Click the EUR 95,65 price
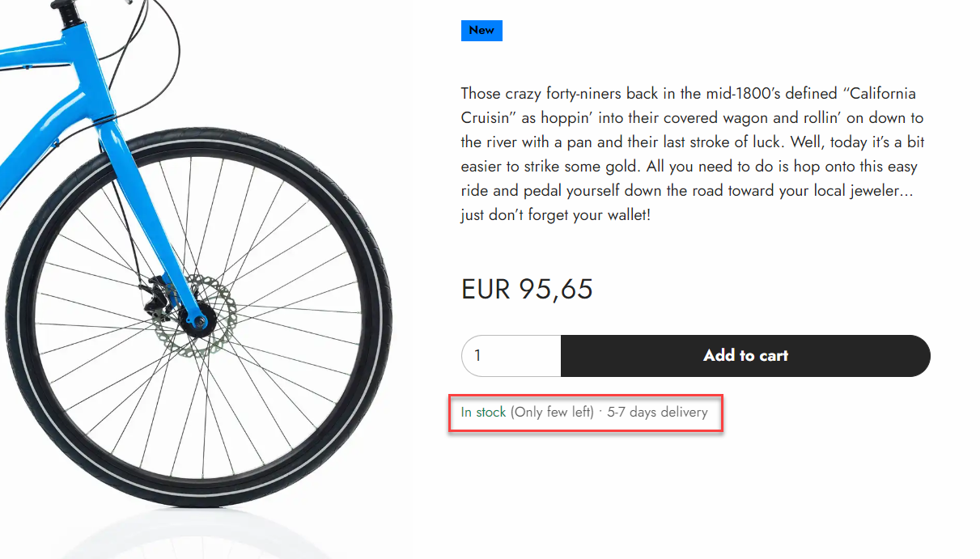 tap(527, 290)
